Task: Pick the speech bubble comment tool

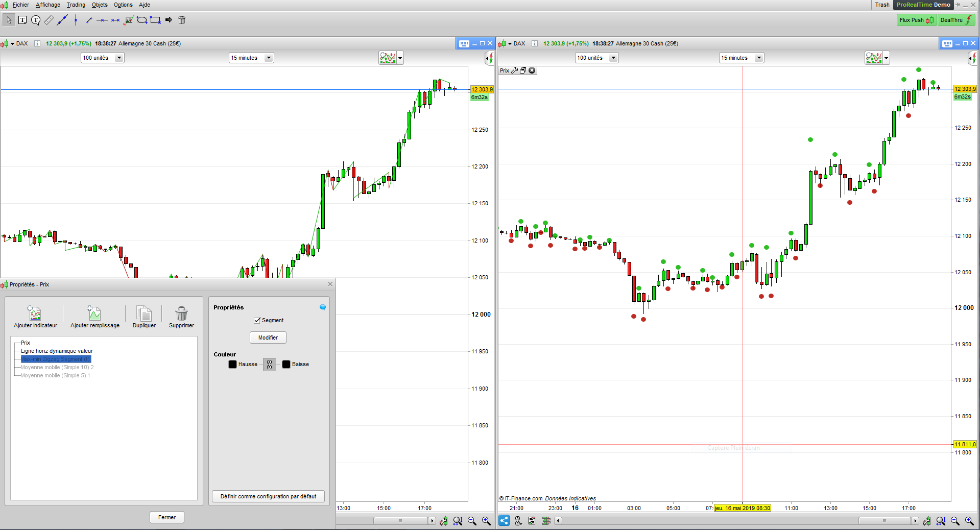Action: [x=36, y=20]
